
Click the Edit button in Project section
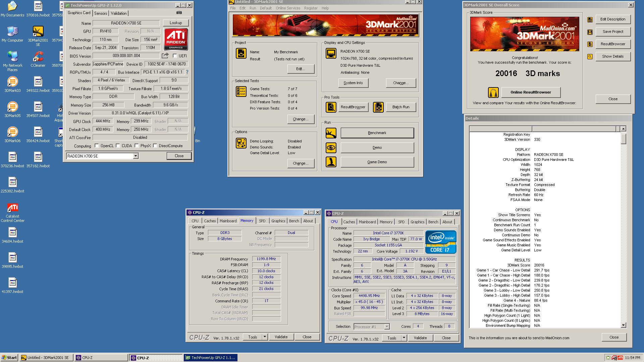pos(301,69)
